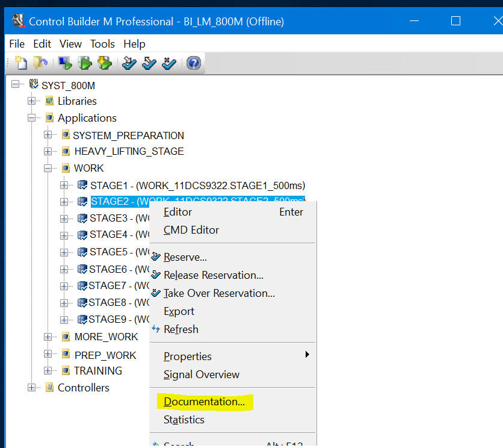Click the Reserve toolbar icon
503x448 pixels.
coord(129,63)
